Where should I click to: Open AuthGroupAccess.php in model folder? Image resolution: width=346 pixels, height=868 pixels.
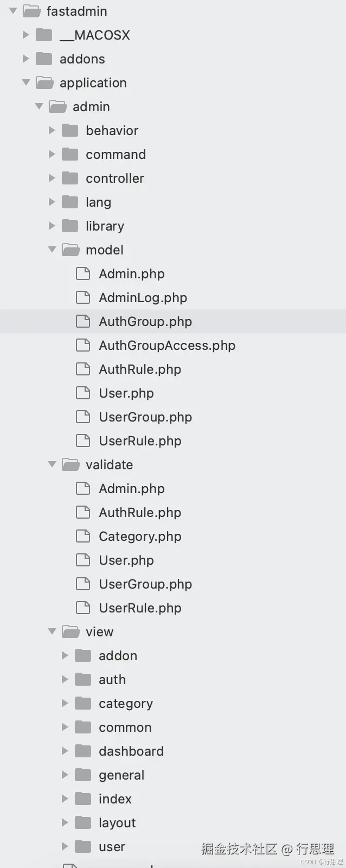point(166,345)
